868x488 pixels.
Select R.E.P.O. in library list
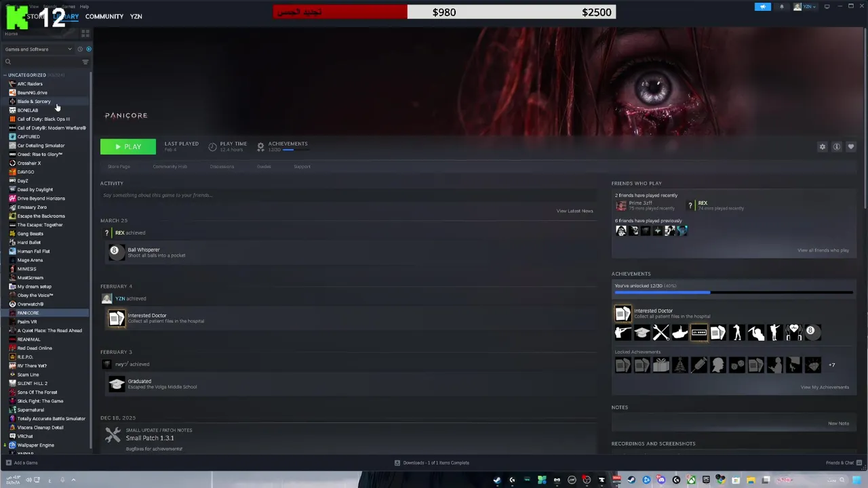pos(24,357)
